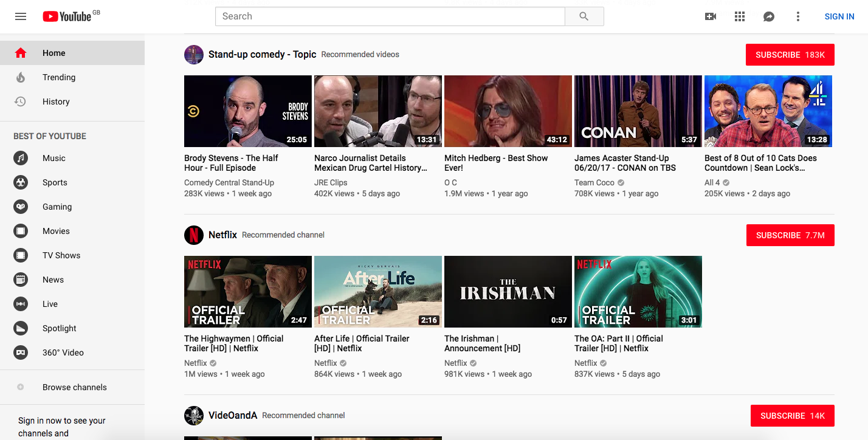
Task: Click the History clock icon
Action: click(x=21, y=101)
